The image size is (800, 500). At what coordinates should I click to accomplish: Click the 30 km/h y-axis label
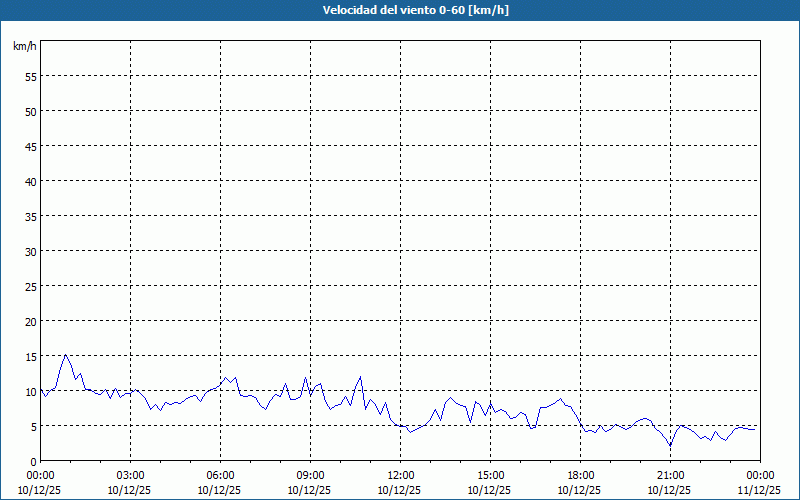point(31,251)
